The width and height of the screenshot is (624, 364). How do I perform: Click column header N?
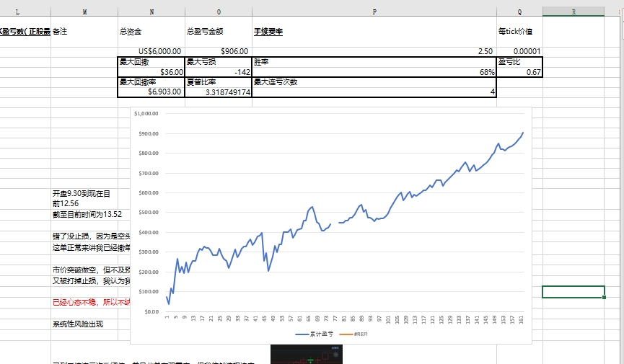(x=151, y=12)
